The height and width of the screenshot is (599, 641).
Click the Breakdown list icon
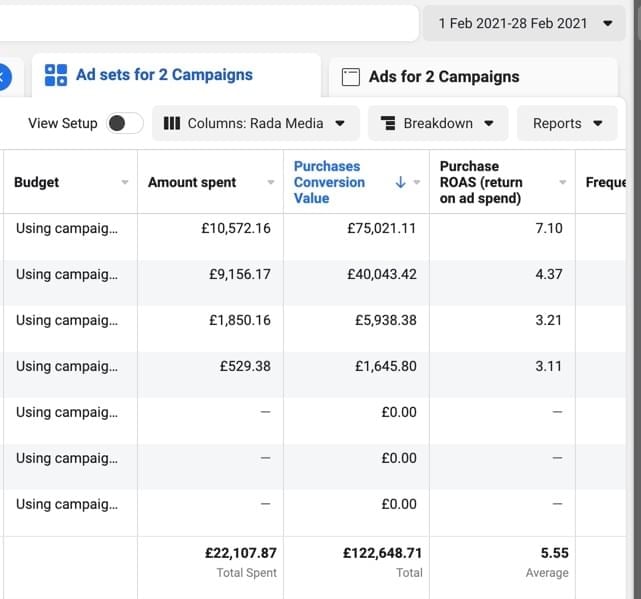click(x=388, y=123)
